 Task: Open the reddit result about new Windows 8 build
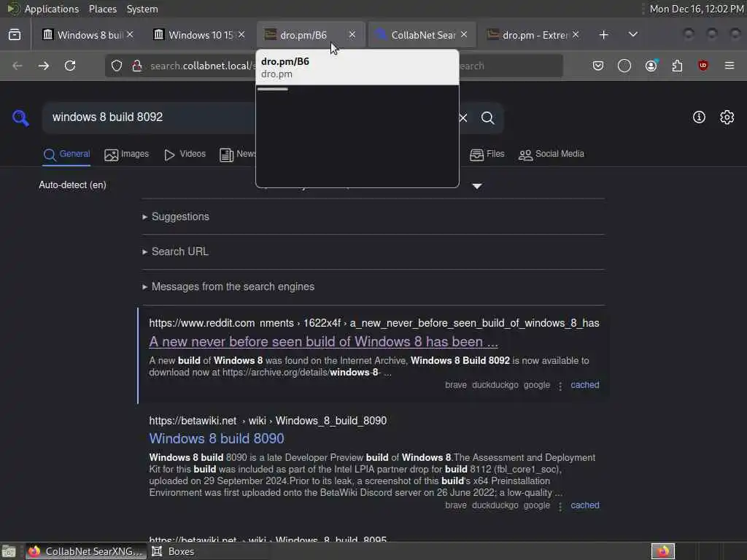coord(323,342)
